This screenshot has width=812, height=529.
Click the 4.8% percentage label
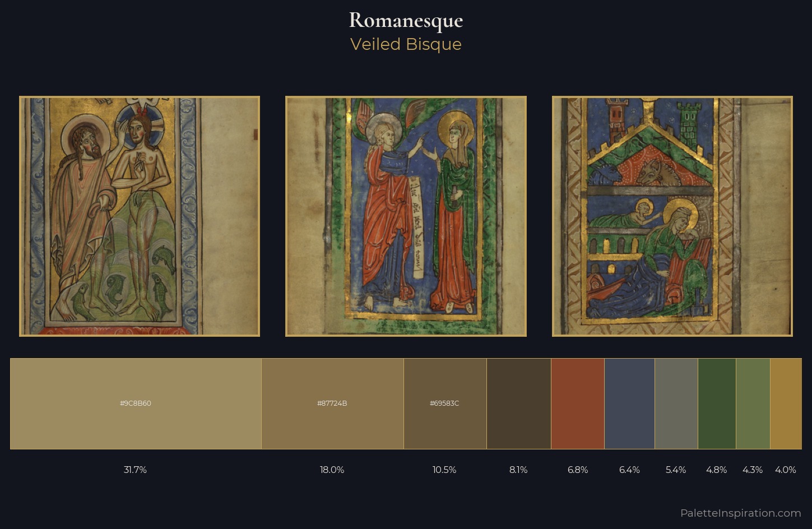tap(716, 470)
